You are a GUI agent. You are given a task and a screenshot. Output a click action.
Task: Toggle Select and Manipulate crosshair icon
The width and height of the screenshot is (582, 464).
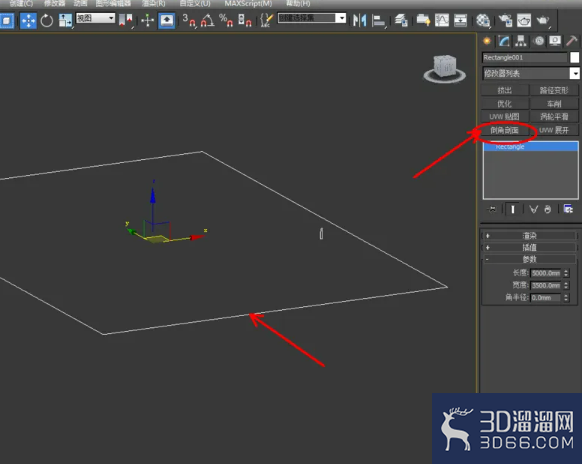point(147,20)
